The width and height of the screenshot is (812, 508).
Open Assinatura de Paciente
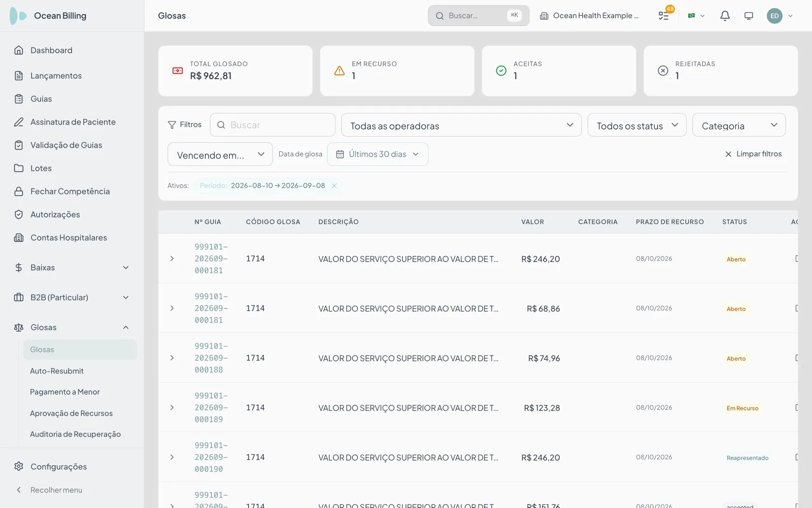point(72,122)
